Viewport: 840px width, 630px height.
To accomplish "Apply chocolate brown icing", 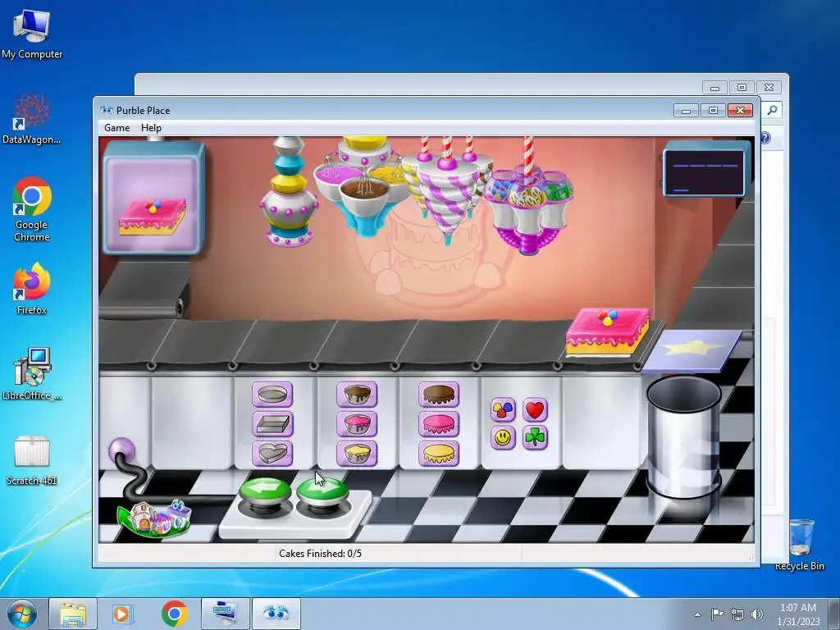I will (439, 395).
